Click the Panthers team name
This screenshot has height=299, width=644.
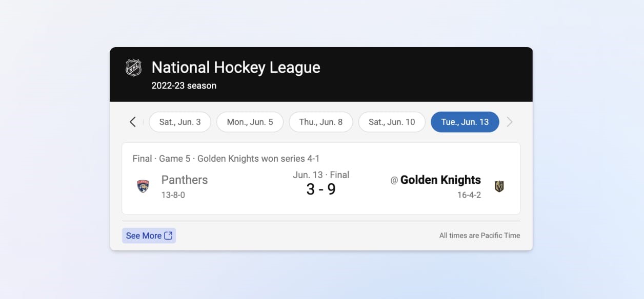click(x=185, y=180)
